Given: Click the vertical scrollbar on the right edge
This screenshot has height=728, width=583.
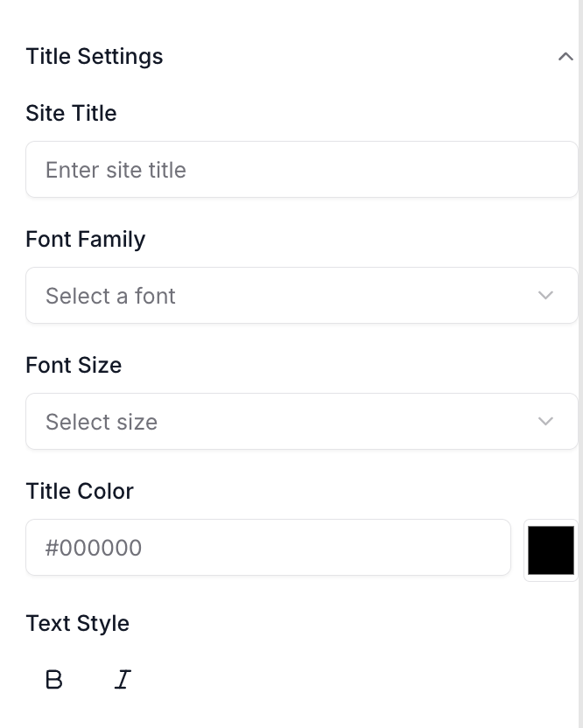Looking at the screenshot, I should [580, 364].
